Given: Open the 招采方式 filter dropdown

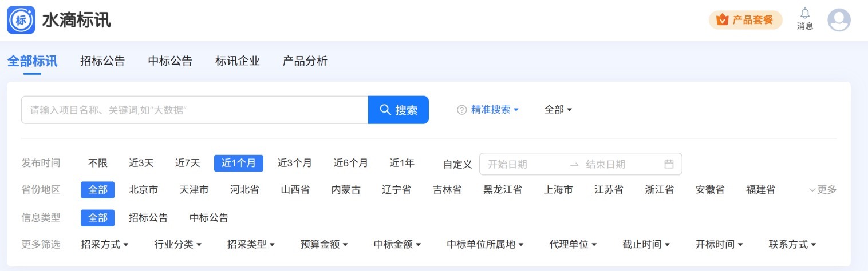Looking at the screenshot, I should point(105,245).
